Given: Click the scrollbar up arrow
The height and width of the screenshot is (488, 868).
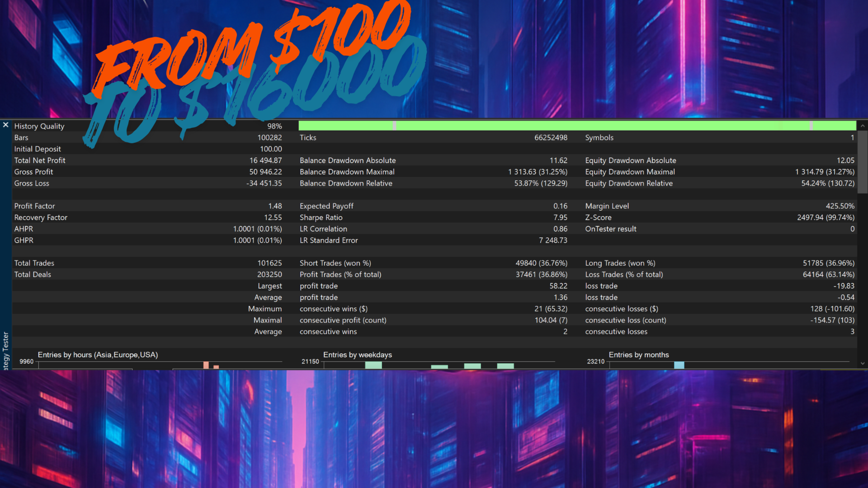Looking at the screenshot, I should tap(863, 126).
